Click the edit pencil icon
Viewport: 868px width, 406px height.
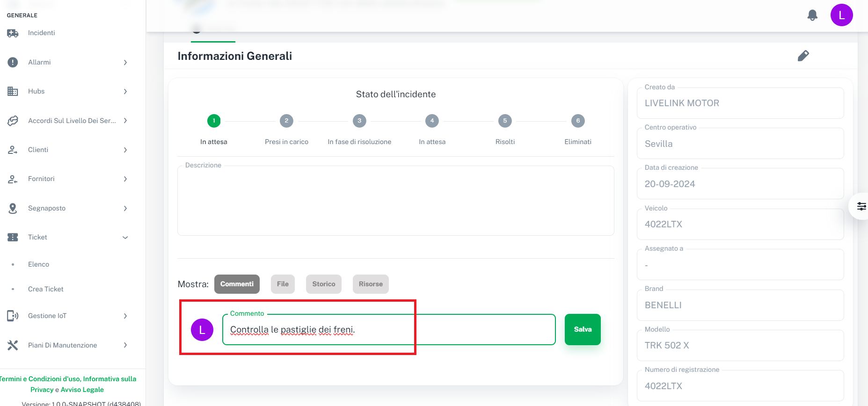(x=803, y=56)
